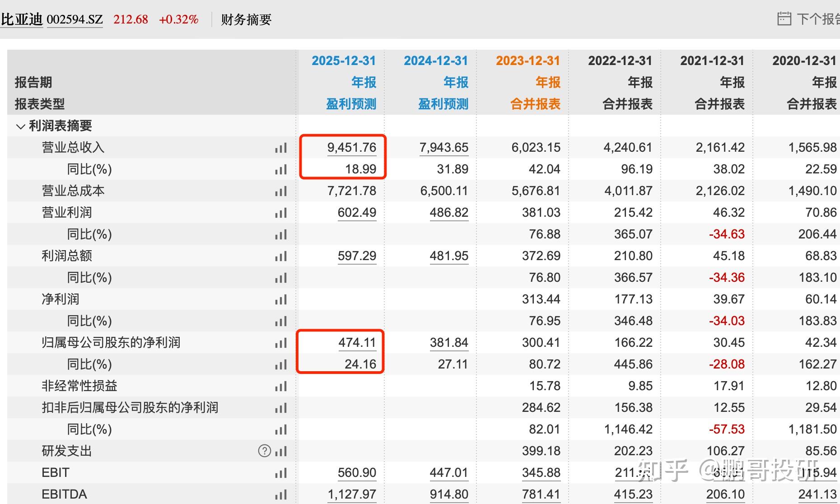Open chart icon for 营业利润 同比(%) row

point(281,234)
